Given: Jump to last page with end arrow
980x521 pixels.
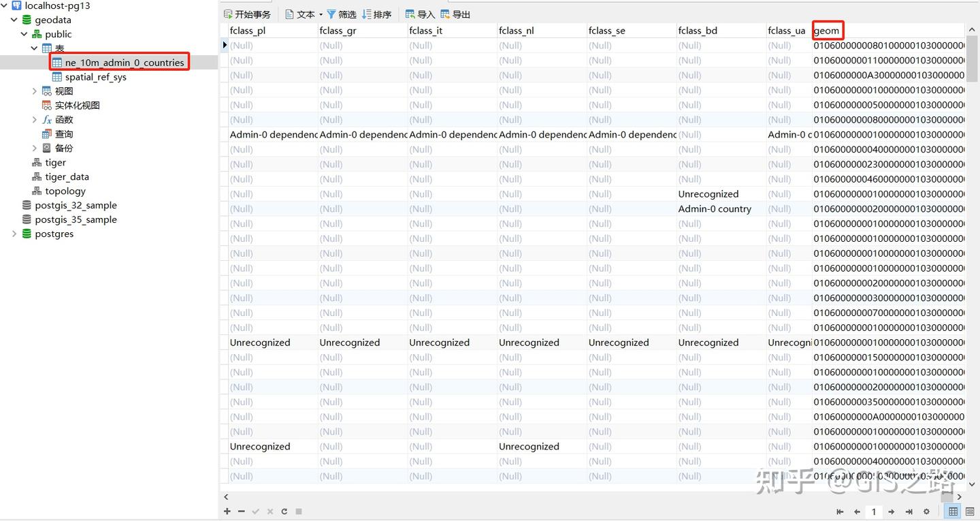Looking at the screenshot, I should point(908,511).
